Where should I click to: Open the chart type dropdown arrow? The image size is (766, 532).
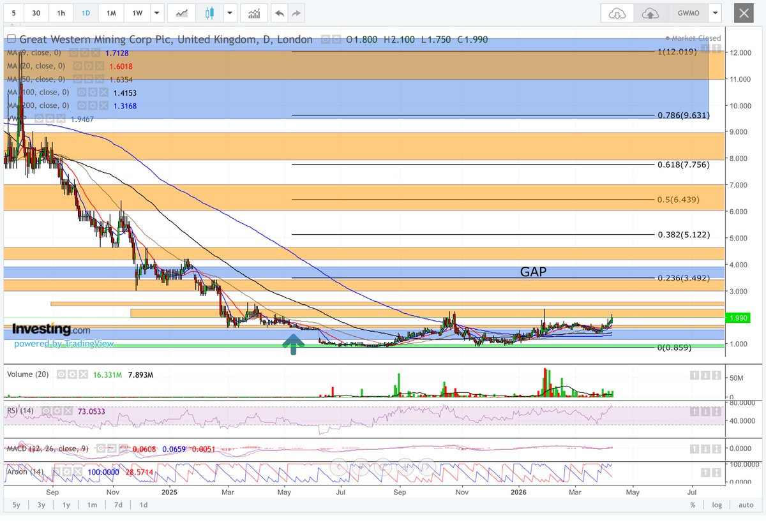[229, 13]
